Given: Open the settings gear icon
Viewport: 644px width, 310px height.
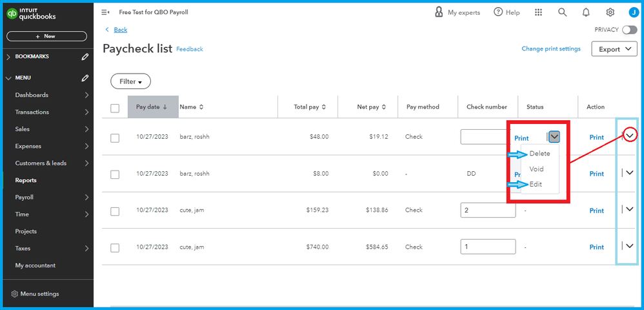Looking at the screenshot, I should [x=610, y=12].
